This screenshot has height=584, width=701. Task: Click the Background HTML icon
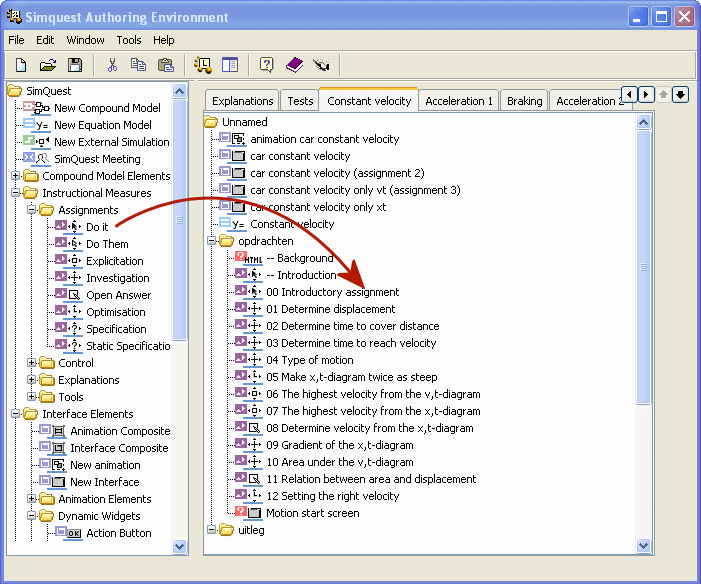[x=249, y=258]
